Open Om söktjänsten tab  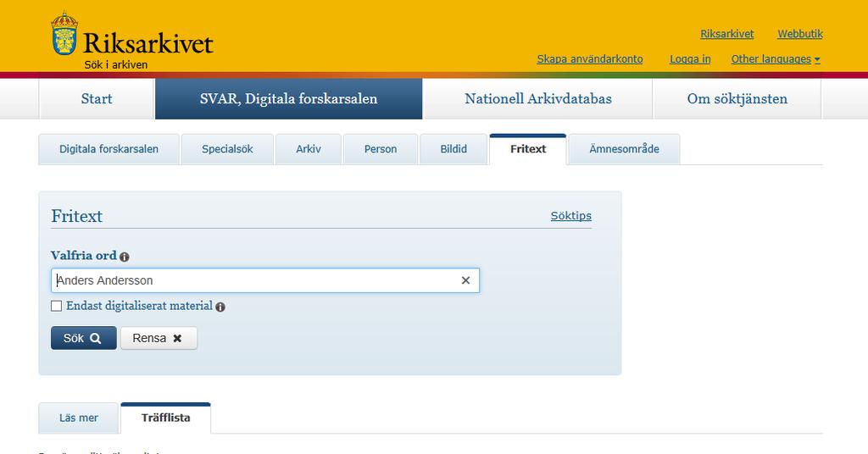[737, 99]
